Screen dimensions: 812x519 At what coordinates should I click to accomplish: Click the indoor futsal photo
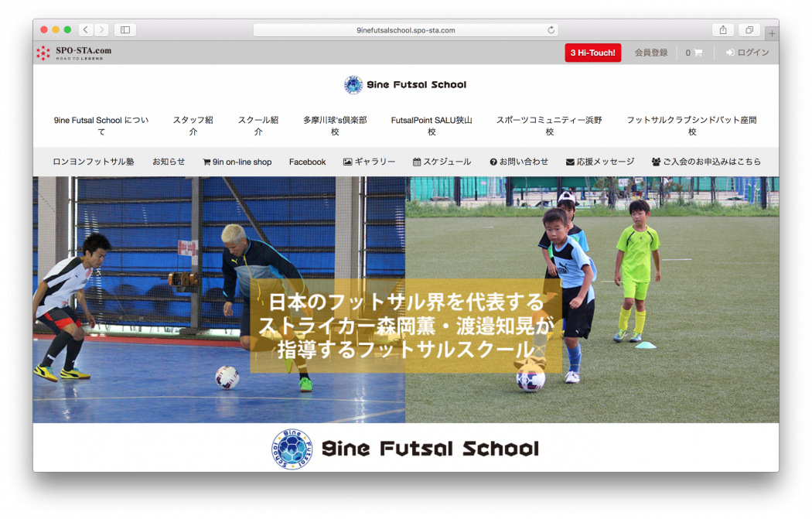219,299
